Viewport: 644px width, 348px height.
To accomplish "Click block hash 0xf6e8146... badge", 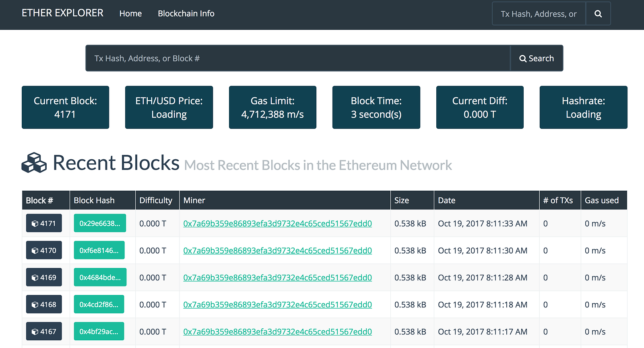I will [x=99, y=250].
